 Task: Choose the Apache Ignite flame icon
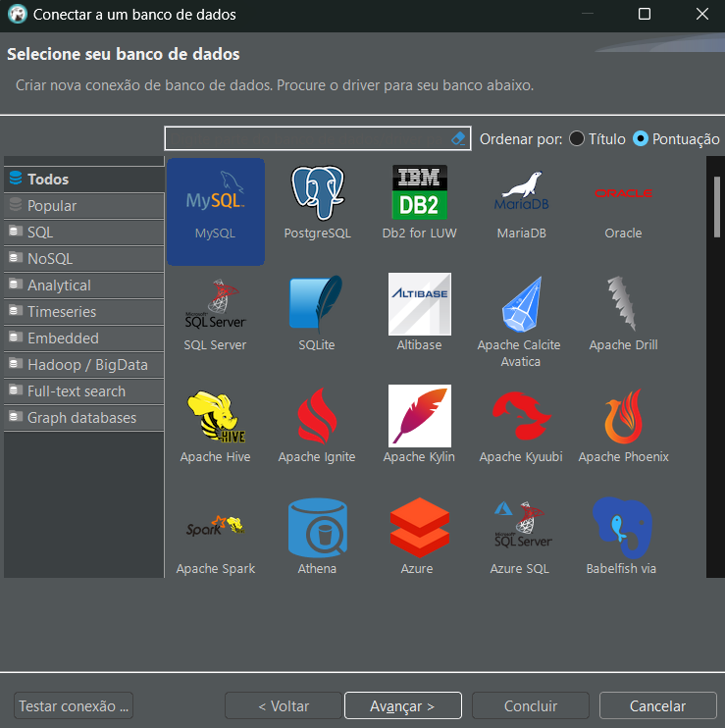pos(317,417)
